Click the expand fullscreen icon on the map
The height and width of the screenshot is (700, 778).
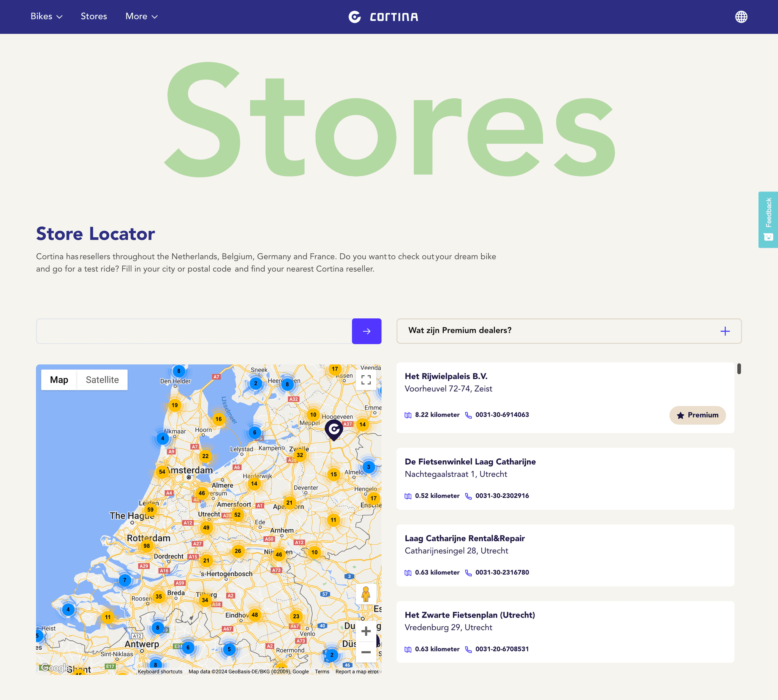pos(366,380)
